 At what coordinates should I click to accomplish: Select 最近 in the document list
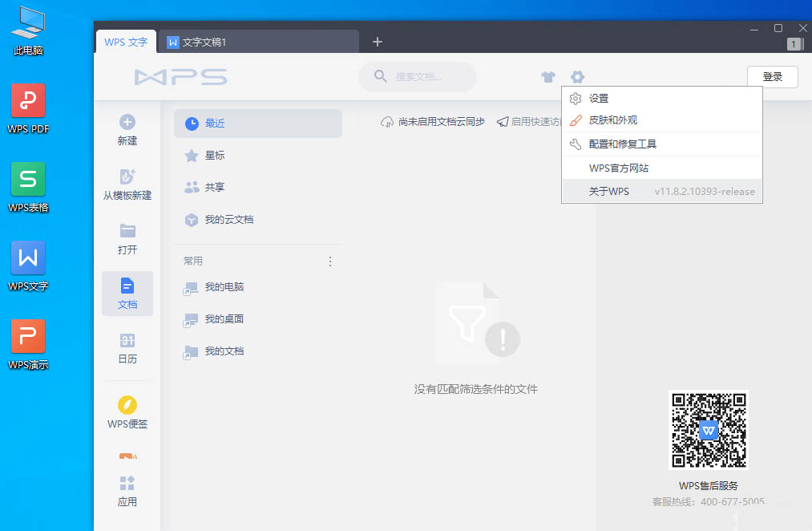point(258,124)
